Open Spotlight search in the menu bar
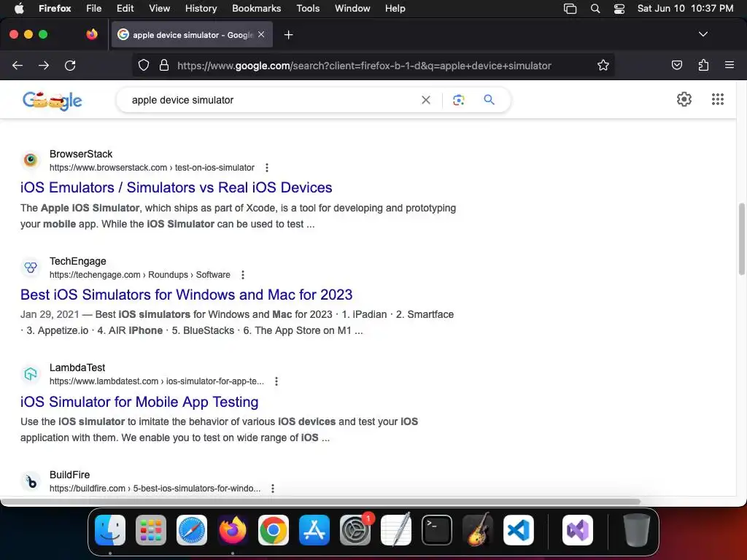The width and height of the screenshot is (747, 560). click(595, 8)
